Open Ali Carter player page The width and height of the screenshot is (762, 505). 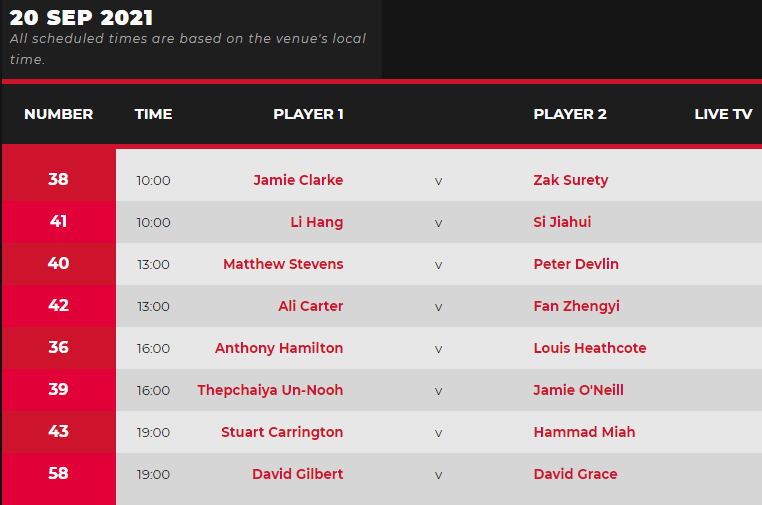coord(311,306)
